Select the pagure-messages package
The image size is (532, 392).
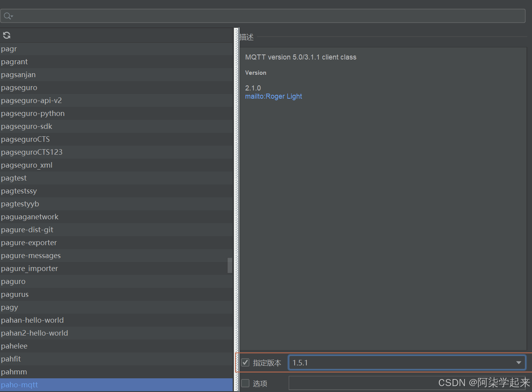(116, 255)
